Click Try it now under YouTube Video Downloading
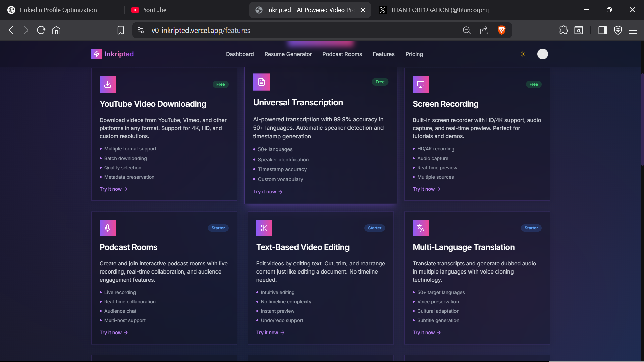Image resolution: width=644 pixels, height=362 pixels. [114, 189]
